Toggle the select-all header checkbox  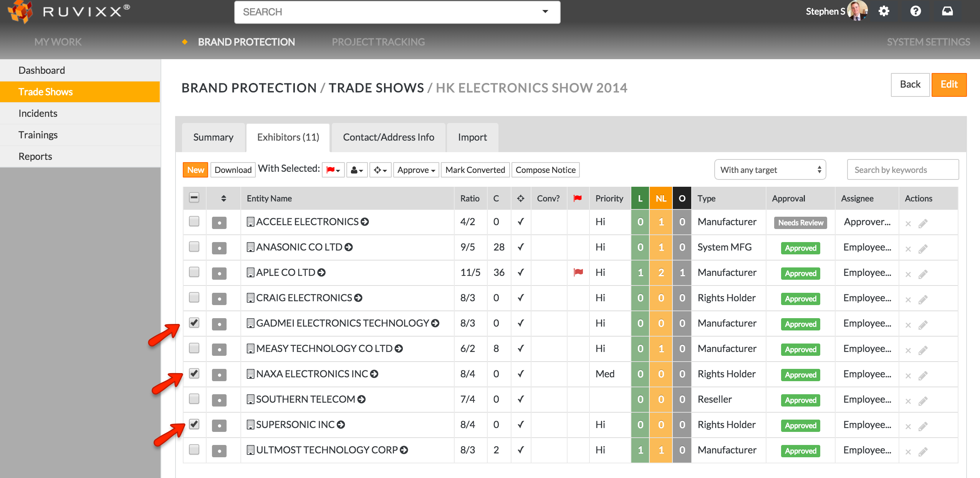point(194,198)
